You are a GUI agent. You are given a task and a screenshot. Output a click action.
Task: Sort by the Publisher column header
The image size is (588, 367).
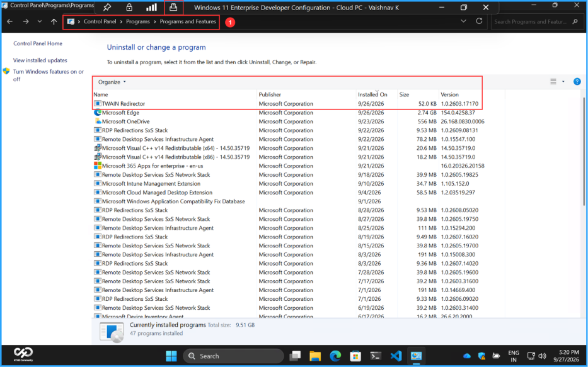pyautogui.click(x=307, y=95)
